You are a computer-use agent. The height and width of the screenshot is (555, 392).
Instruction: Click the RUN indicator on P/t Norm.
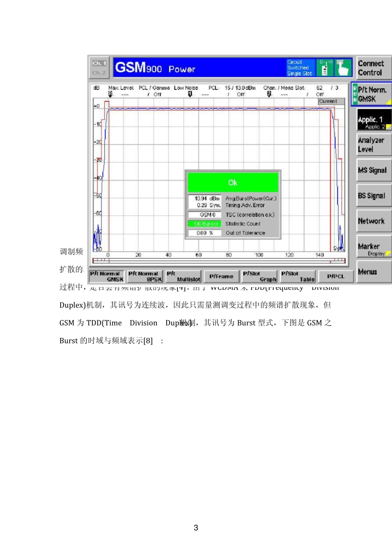[x=354, y=94]
